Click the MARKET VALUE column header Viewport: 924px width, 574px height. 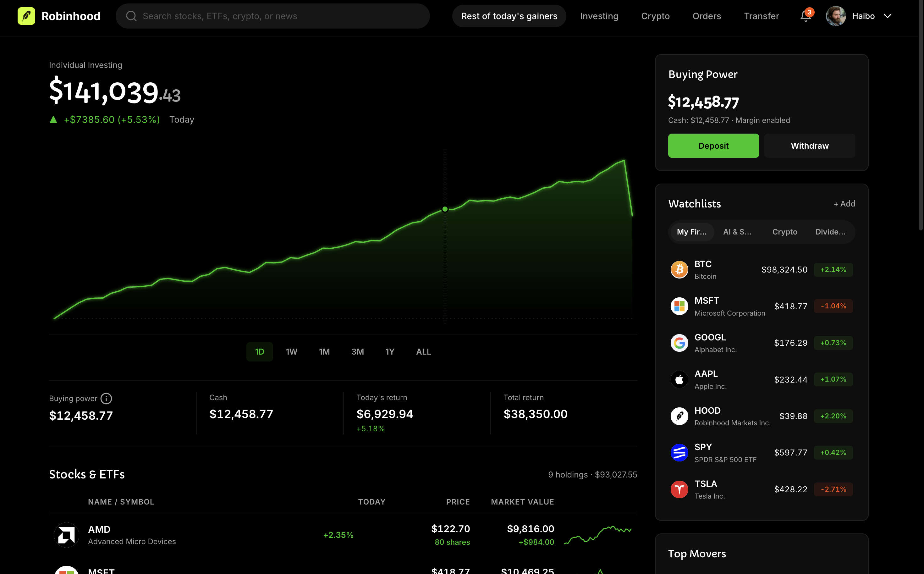(x=522, y=502)
